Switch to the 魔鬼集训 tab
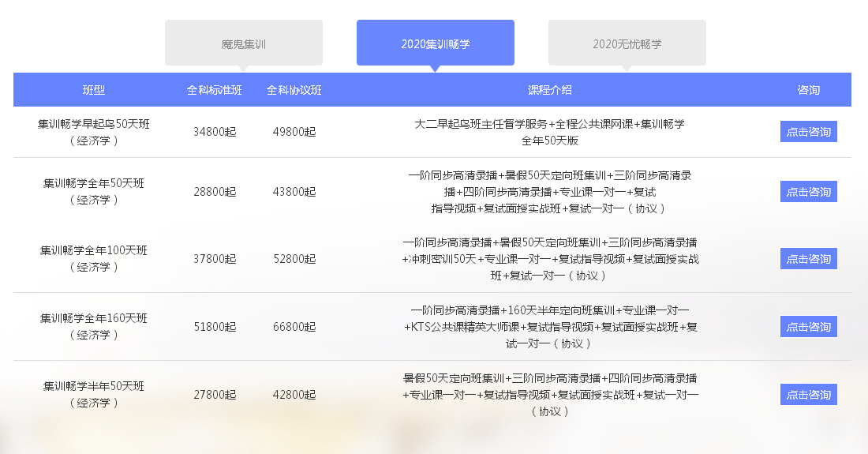The width and height of the screenshot is (868, 454). click(244, 43)
